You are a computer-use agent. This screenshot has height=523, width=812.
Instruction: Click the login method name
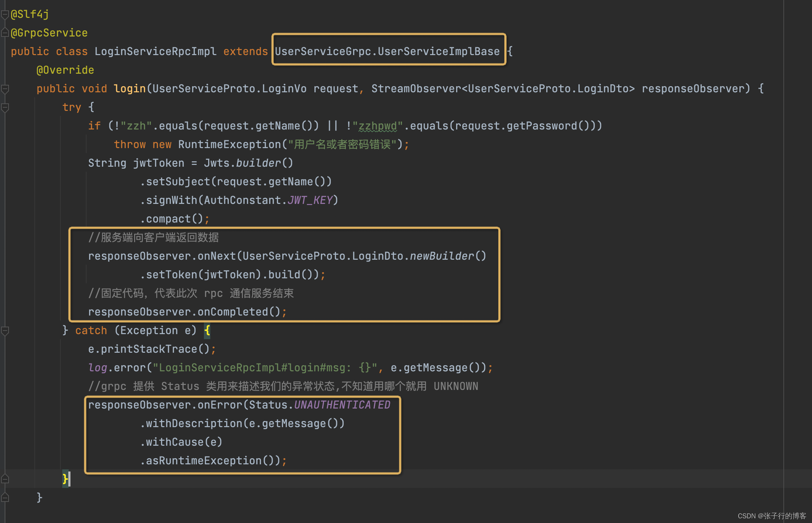pyautogui.click(x=130, y=89)
